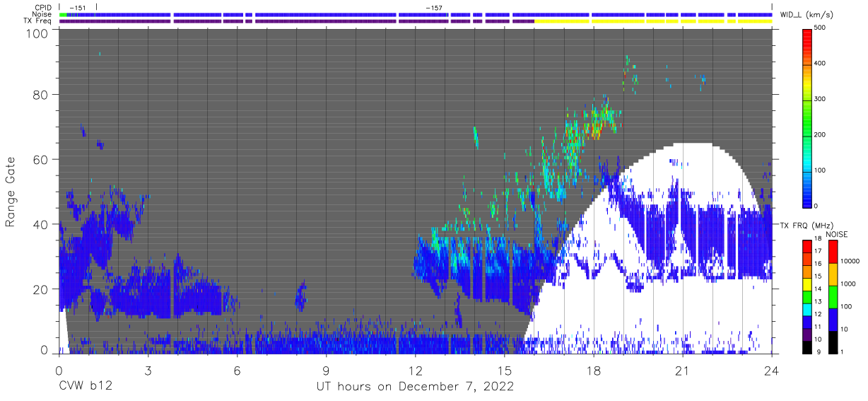The image size is (868, 401).
Task: Click the 10000 label on NOISE legend
Action: (x=851, y=262)
